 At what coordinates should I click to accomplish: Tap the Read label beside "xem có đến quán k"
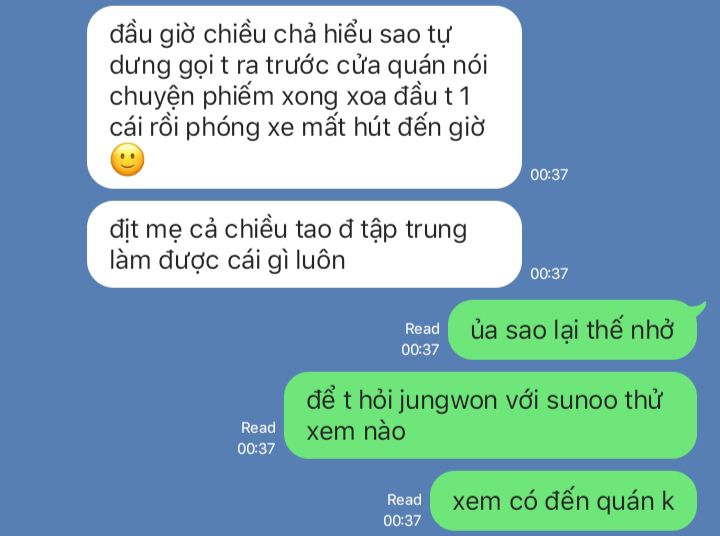404,500
